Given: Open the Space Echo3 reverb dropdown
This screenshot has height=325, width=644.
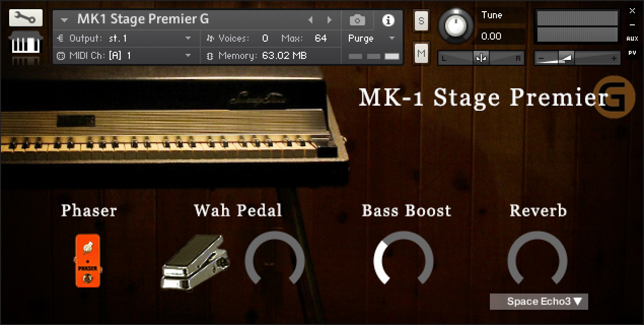Looking at the screenshot, I should (539, 302).
